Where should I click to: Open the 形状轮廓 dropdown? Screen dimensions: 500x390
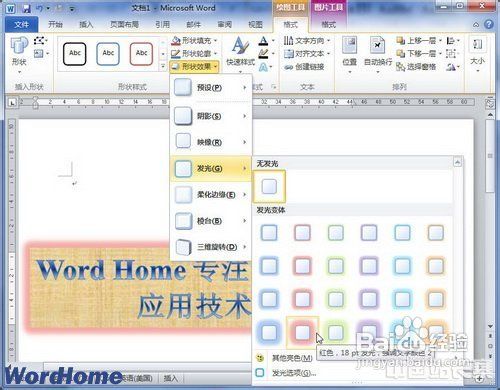pyautogui.click(x=194, y=53)
